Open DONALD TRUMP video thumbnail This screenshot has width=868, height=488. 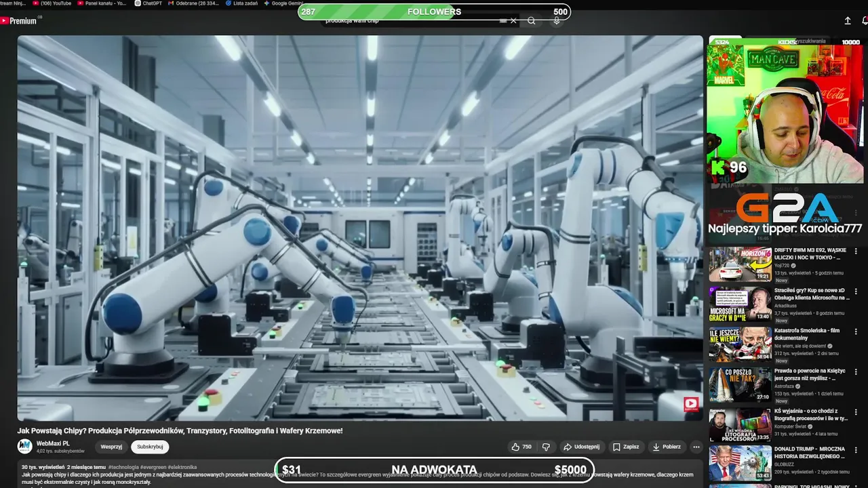pos(740,464)
